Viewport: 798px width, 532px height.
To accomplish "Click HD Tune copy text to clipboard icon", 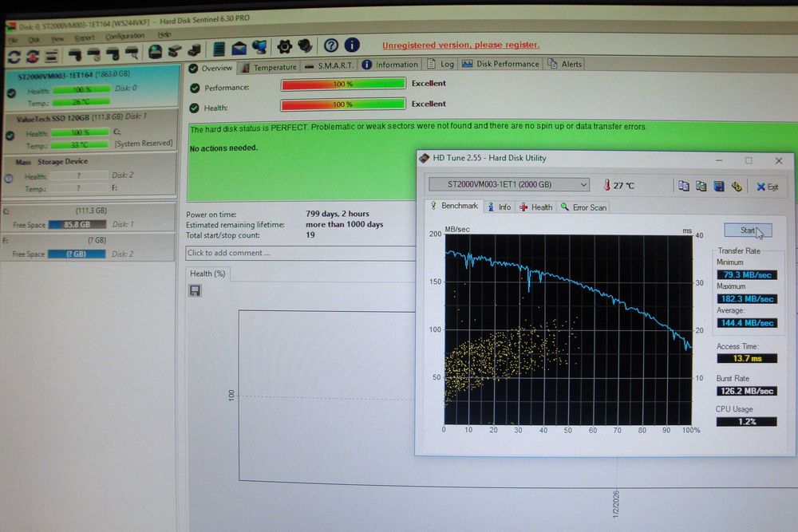I will (684, 186).
